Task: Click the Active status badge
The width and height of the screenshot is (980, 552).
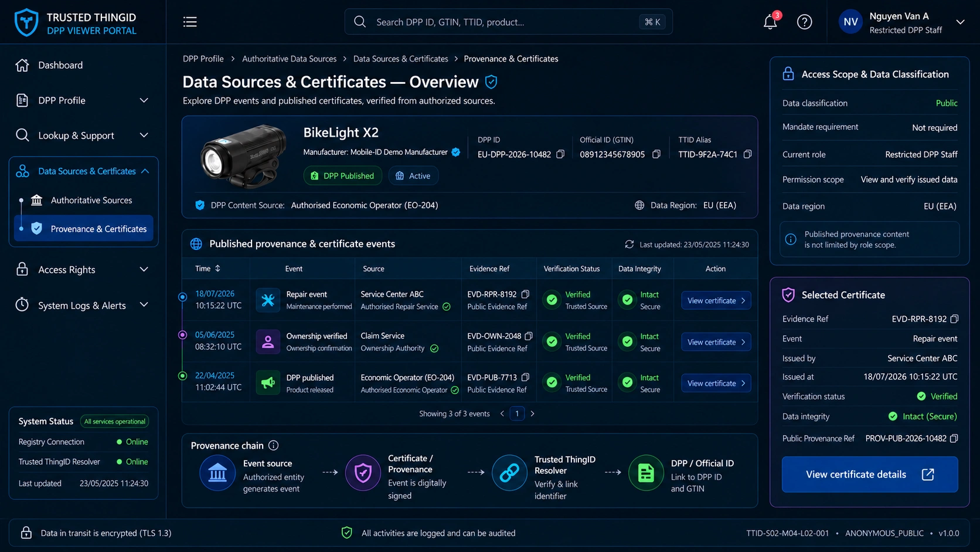Action: point(413,175)
